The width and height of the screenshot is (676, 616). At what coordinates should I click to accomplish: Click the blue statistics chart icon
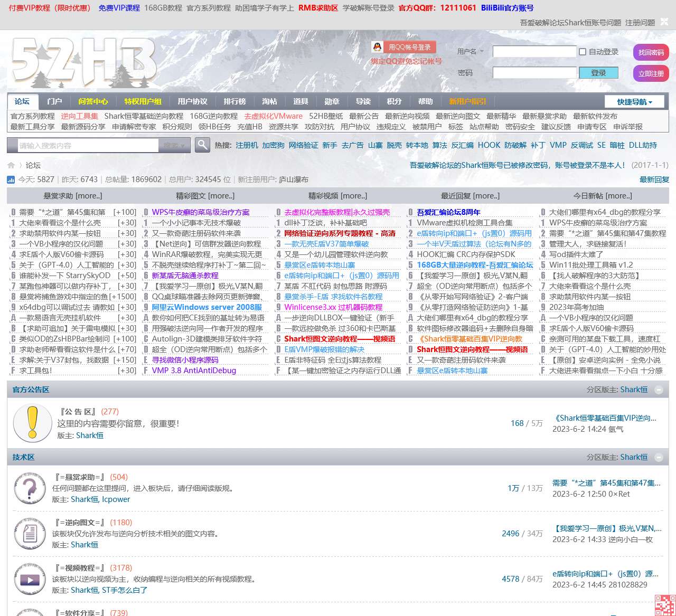click(11, 179)
